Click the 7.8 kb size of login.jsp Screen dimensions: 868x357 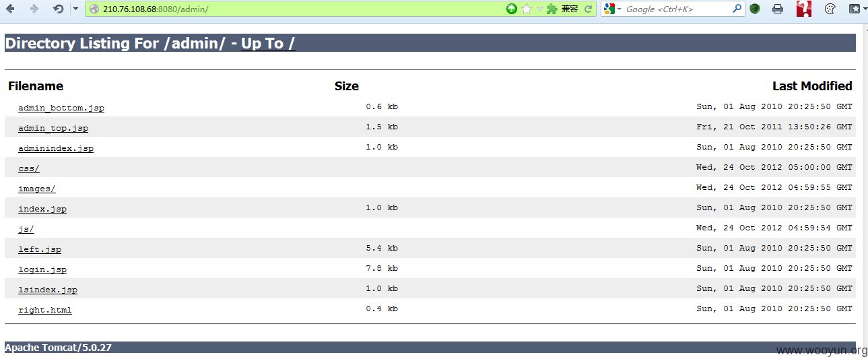point(382,268)
